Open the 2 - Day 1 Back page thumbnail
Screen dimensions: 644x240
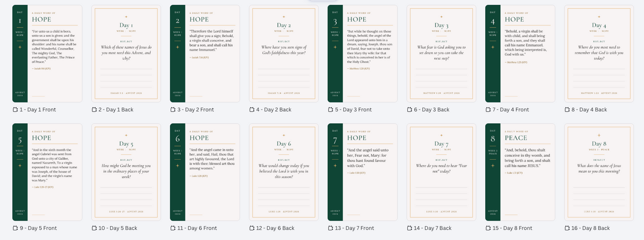(126, 54)
